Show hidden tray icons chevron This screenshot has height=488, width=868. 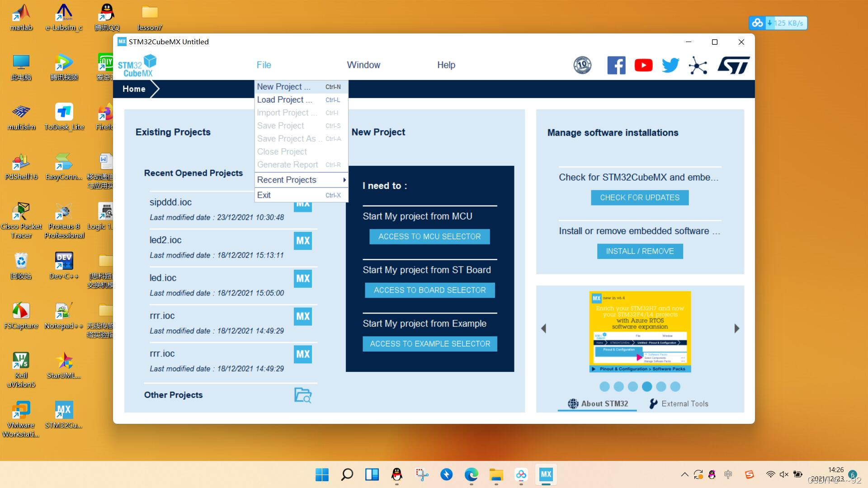684,474
